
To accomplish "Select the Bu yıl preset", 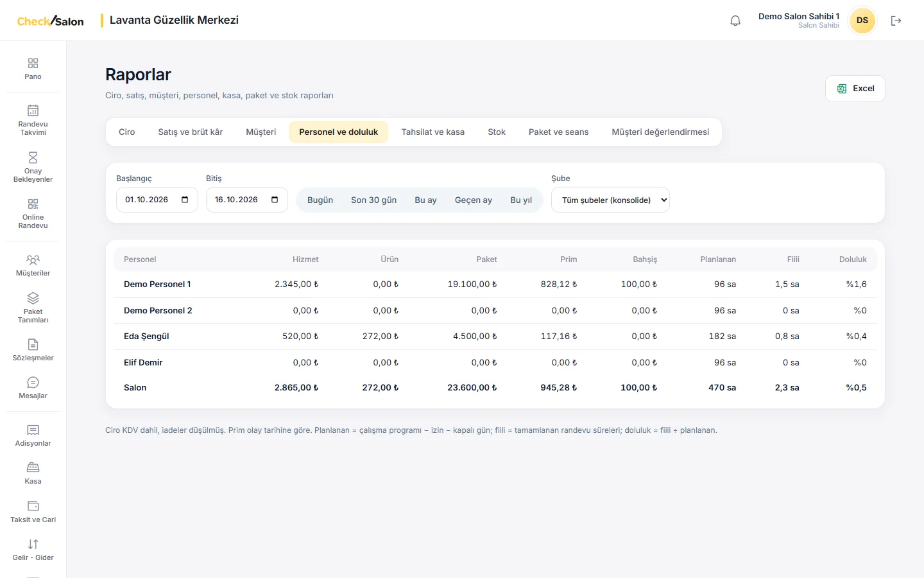I will tap(521, 200).
